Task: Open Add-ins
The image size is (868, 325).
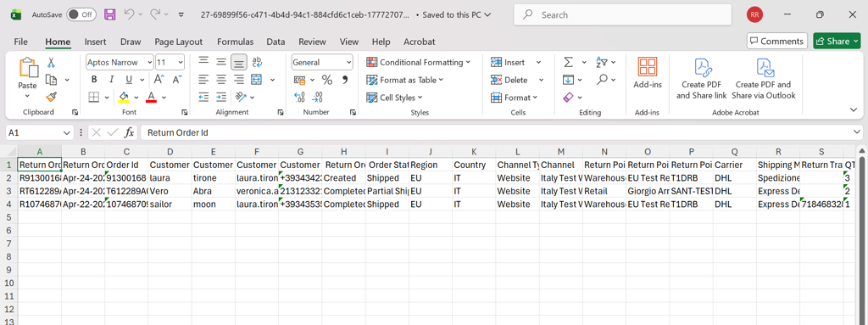Action: pyautogui.click(x=648, y=73)
